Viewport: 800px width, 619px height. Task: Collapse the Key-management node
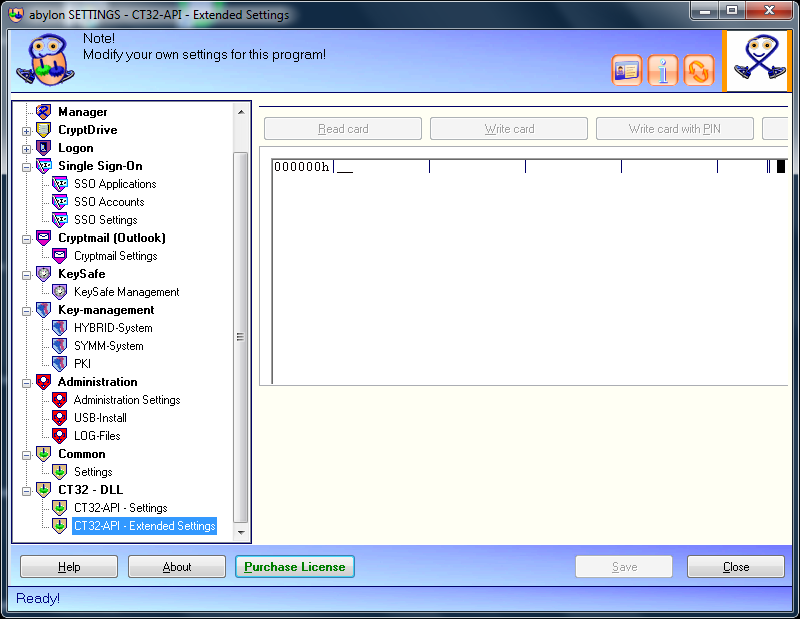(x=27, y=311)
